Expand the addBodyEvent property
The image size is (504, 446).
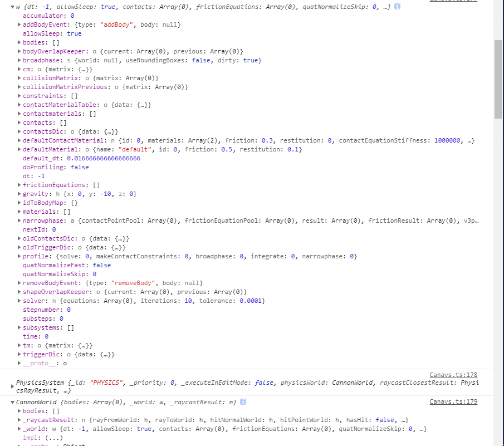[19, 24]
